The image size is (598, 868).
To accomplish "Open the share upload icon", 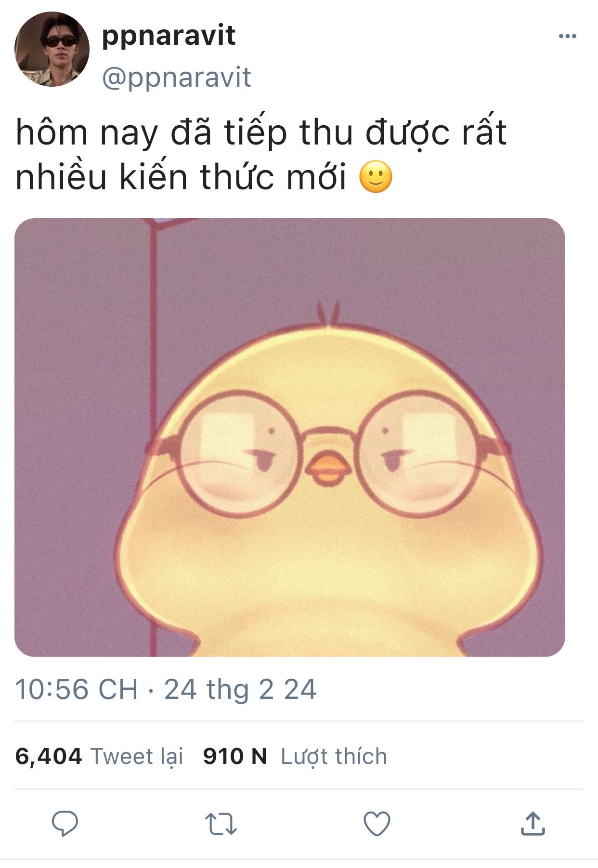I will pos(533,823).
